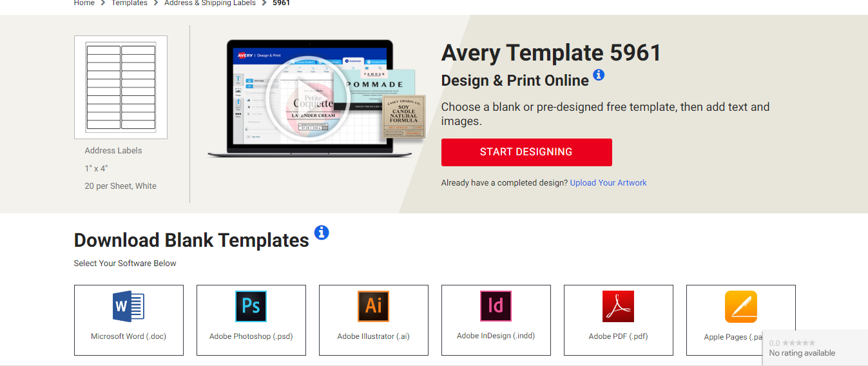
Task: Click the Adobe InDesign (.indd) label
Action: 496,336
